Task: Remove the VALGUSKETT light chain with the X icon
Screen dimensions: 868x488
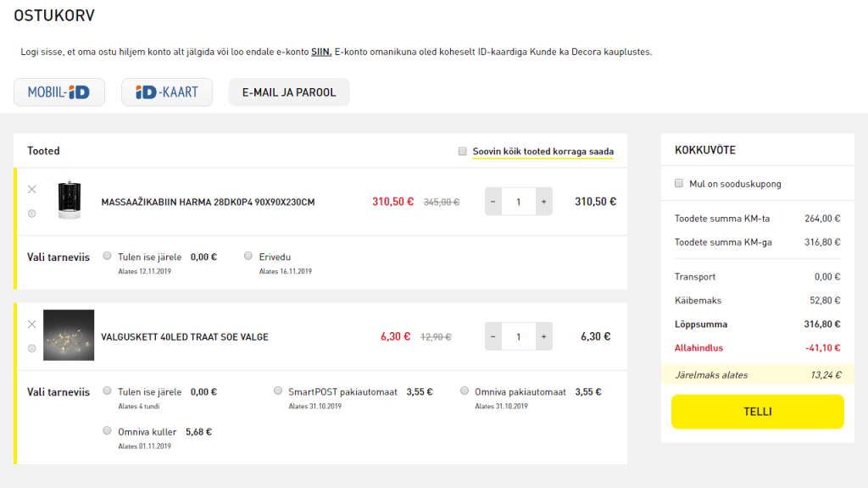Action: pos(32,324)
